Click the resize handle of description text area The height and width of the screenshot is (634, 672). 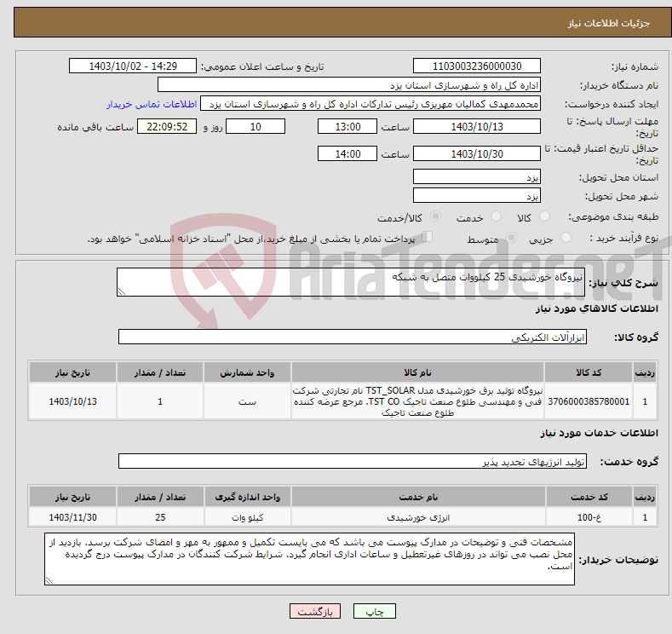122,291
